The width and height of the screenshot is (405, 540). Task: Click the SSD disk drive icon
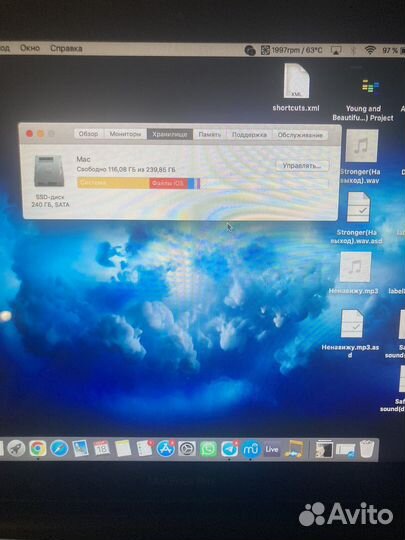(49, 171)
